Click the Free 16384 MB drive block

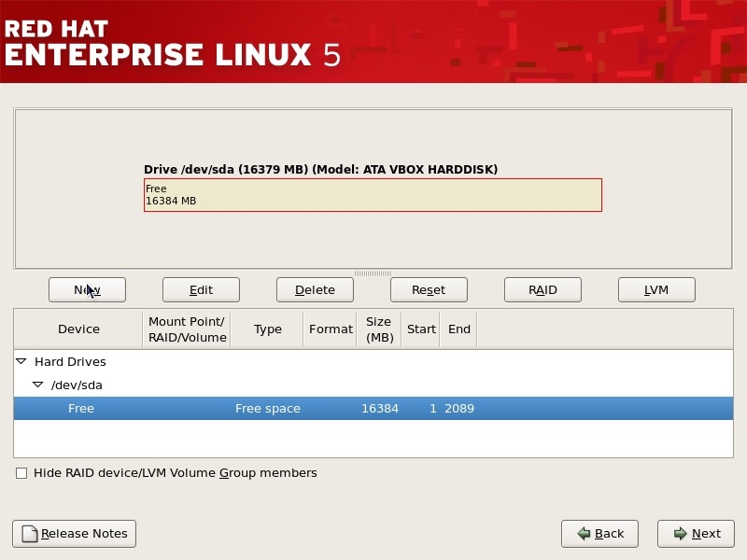click(373, 195)
